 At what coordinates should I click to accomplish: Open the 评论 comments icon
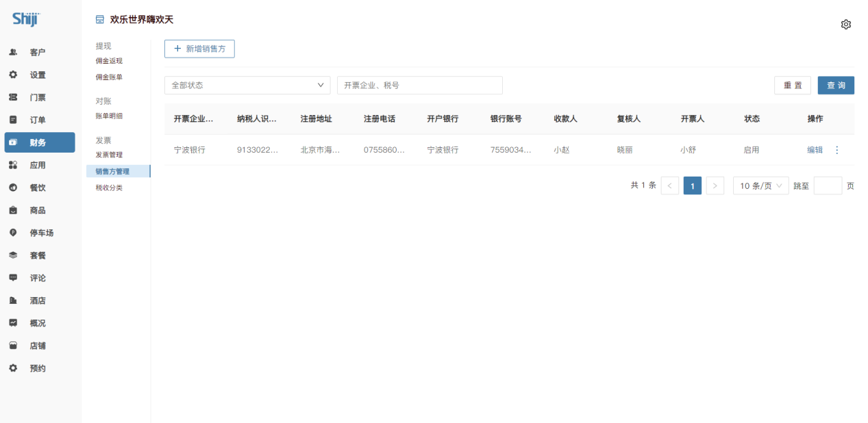pos(13,278)
